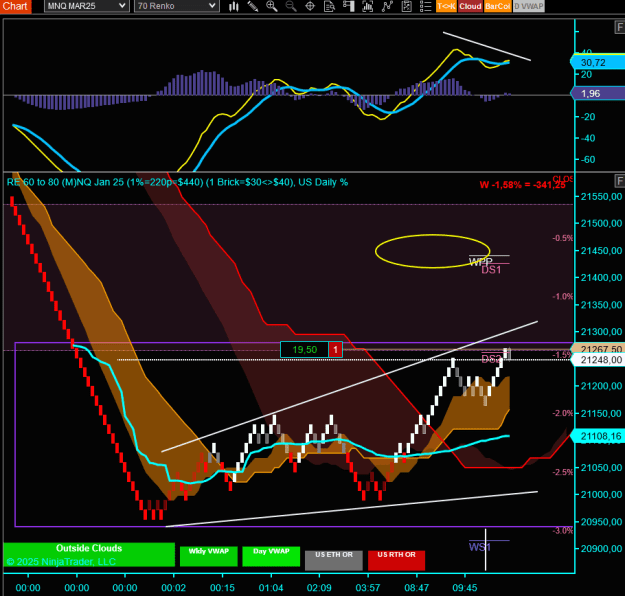Click the Outside Clouds green button

pos(89,554)
